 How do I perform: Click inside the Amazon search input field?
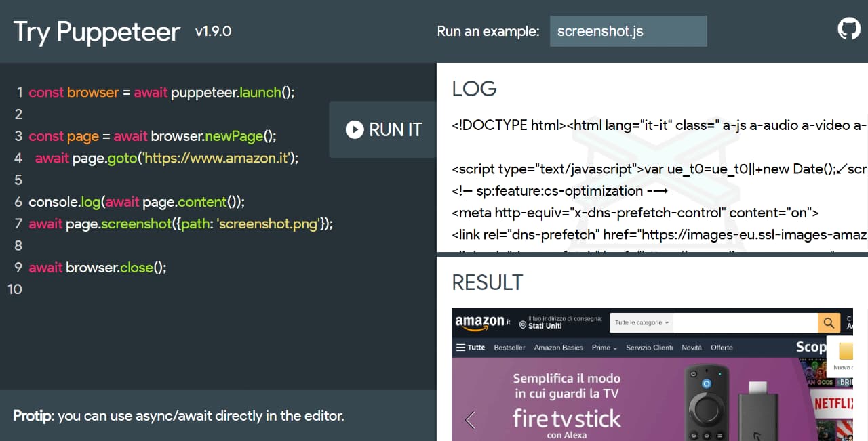coord(746,322)
